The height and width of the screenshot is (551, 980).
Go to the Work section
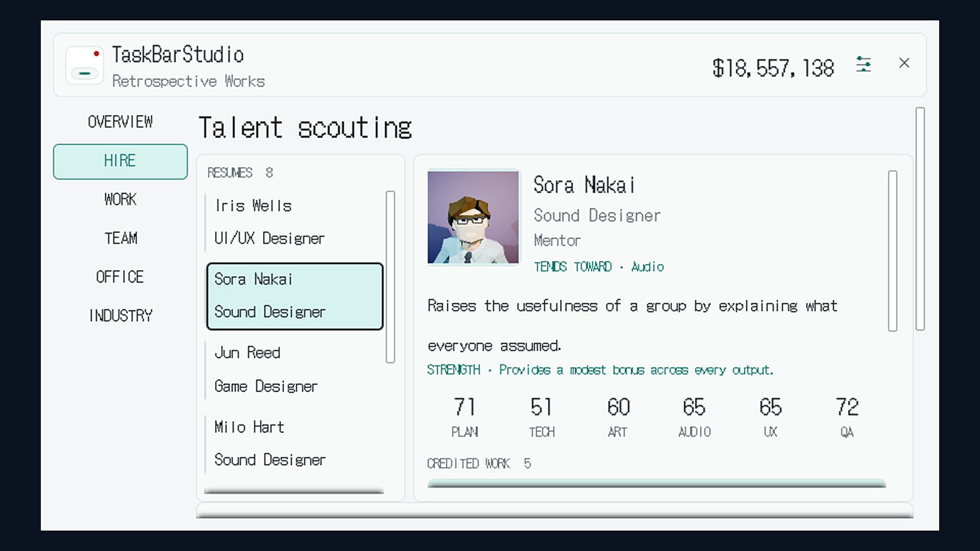(120, 199)
